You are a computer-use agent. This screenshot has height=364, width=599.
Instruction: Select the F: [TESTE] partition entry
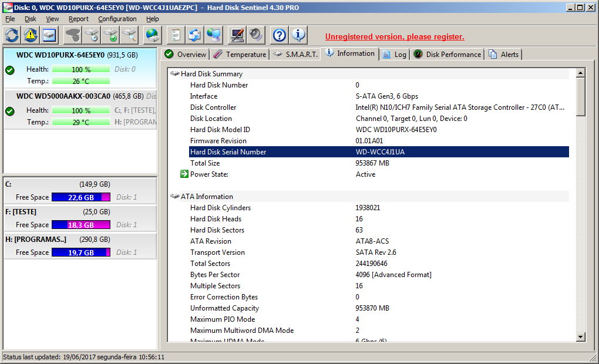coord(80,218)
